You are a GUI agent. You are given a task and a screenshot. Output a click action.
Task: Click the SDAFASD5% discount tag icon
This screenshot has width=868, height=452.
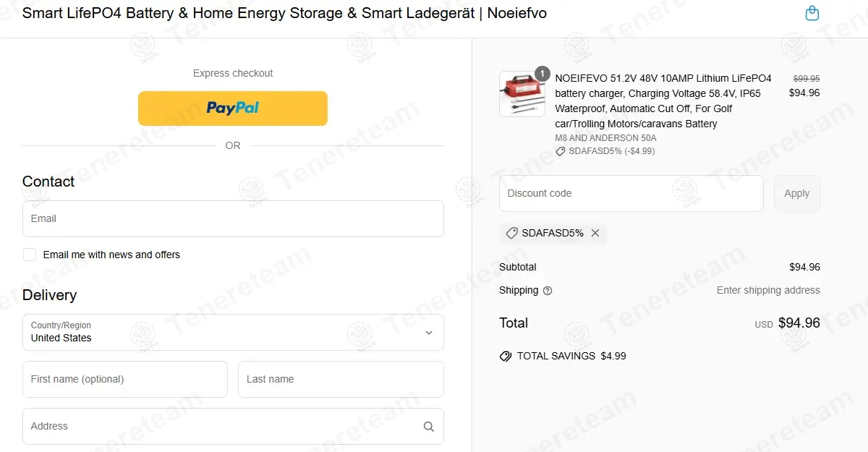[511, 233]
